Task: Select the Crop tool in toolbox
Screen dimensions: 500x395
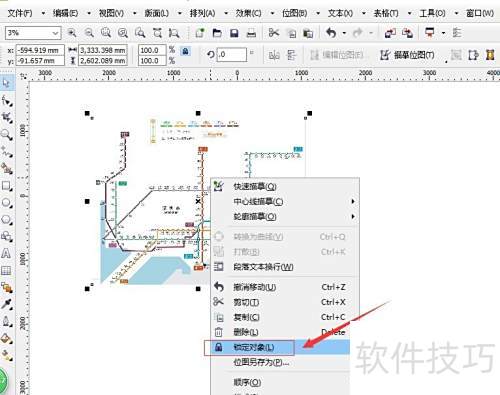Action: (x=7, y=117)
